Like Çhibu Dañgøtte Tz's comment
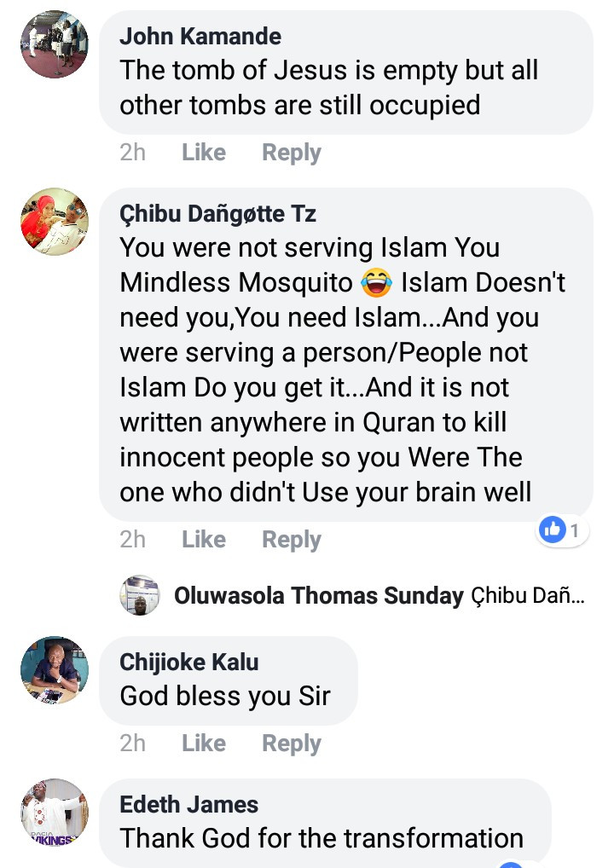 204,540
